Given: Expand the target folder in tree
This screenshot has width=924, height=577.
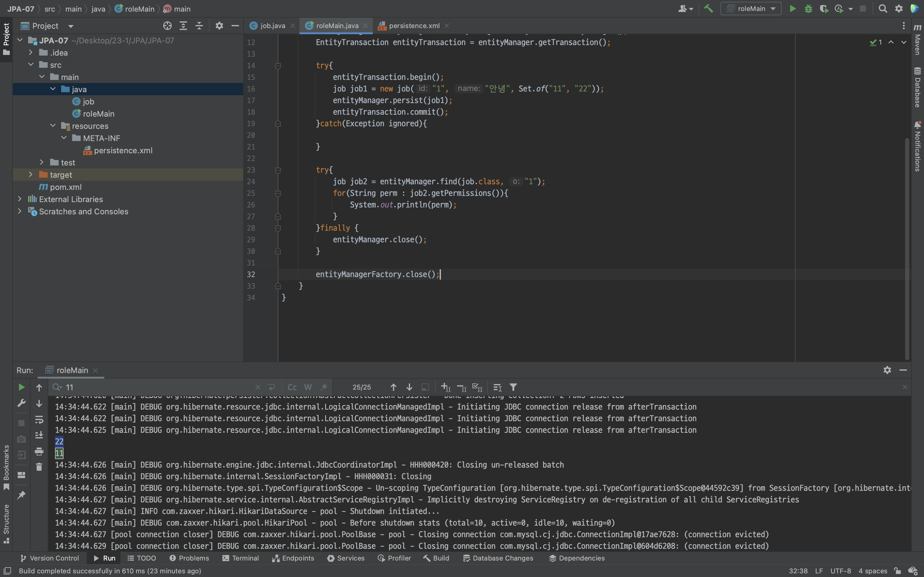Looking at the screenshot, I should (x=31, y=174).
